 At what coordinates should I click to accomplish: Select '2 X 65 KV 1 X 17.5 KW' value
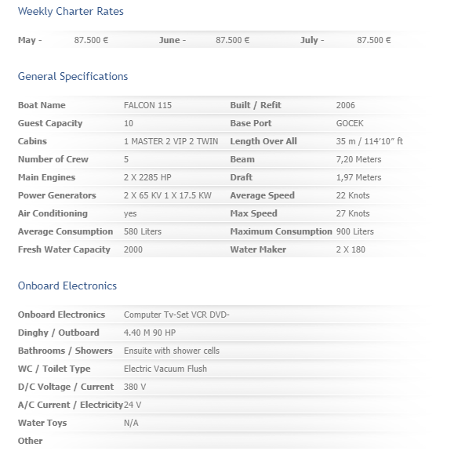(x=168, y=195)
